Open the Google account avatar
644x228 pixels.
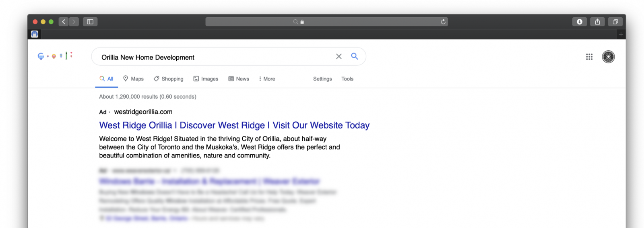coord(608,57)
